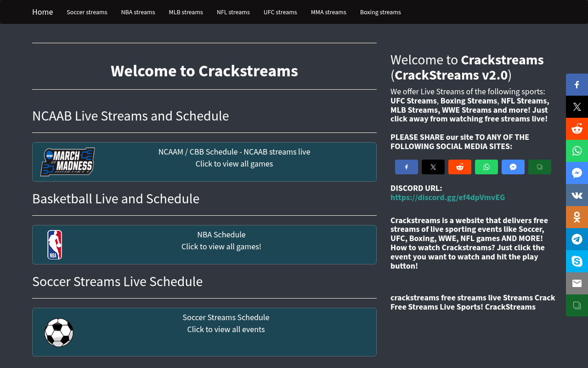Open NCAAM / CBB Schedule link

234,152
